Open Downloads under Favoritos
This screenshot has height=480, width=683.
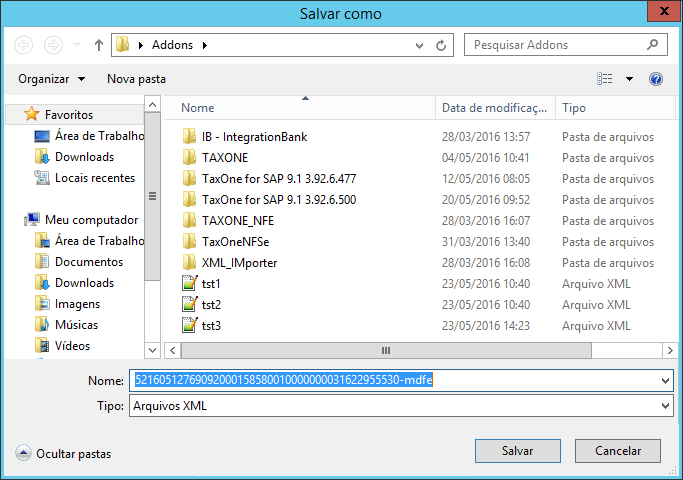74,157
